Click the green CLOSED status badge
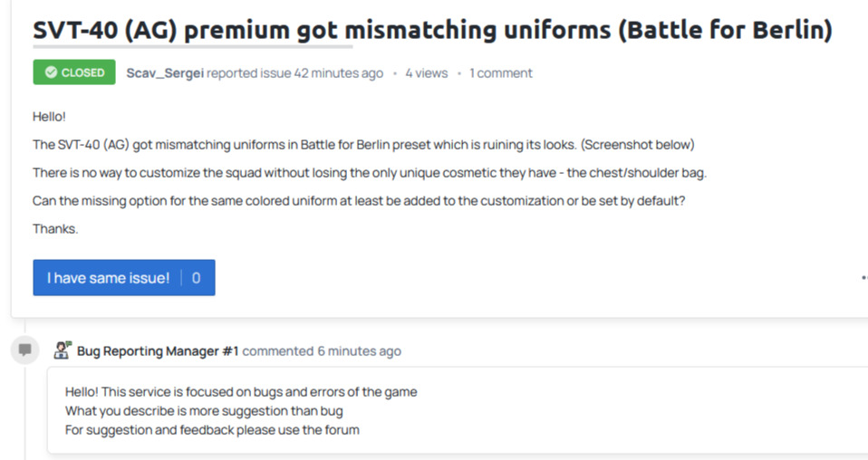868x460 pixels. pyautogui.click(x=74, y=72)
